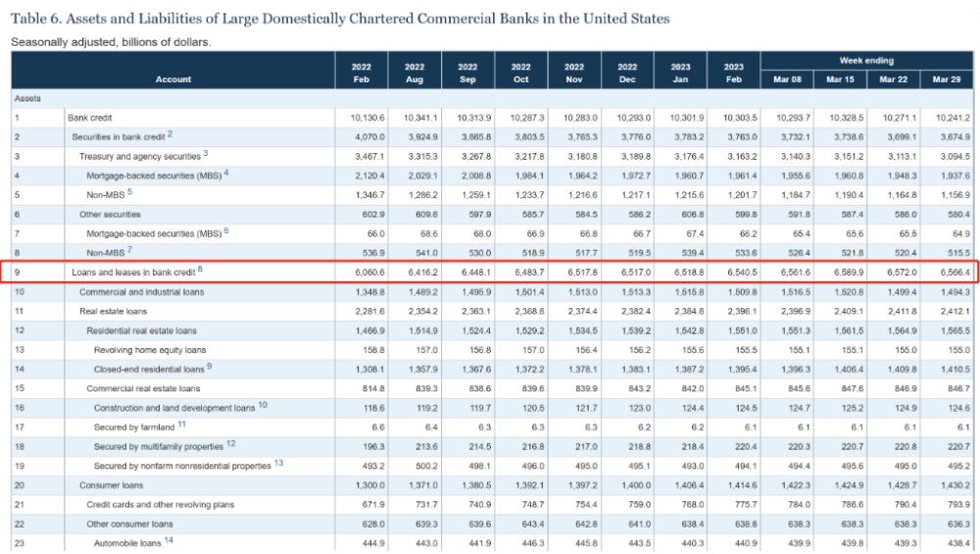
Task: Click the Mar 29 column header
Action: click(947, 79)
